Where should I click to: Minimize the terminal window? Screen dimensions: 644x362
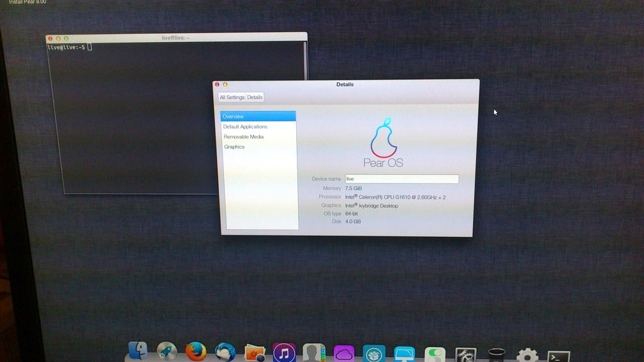pyautogui.click(x=58, y=38)
